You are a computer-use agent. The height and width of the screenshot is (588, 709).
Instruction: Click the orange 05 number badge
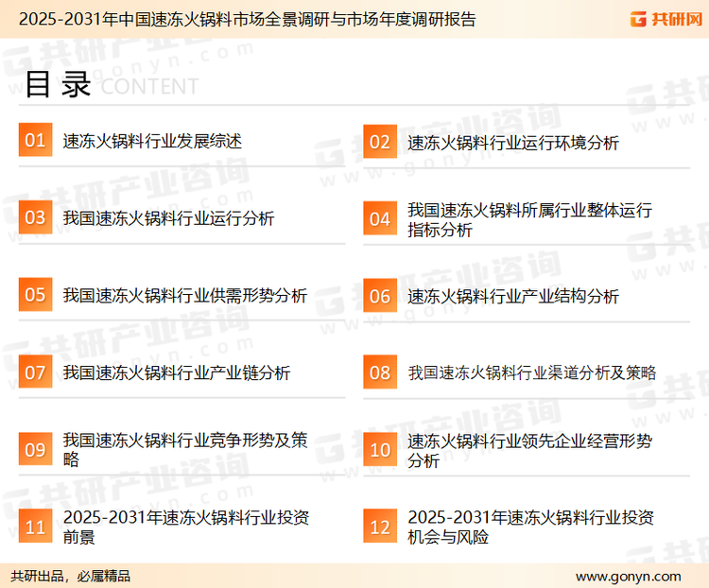click(x=35, y=294)
